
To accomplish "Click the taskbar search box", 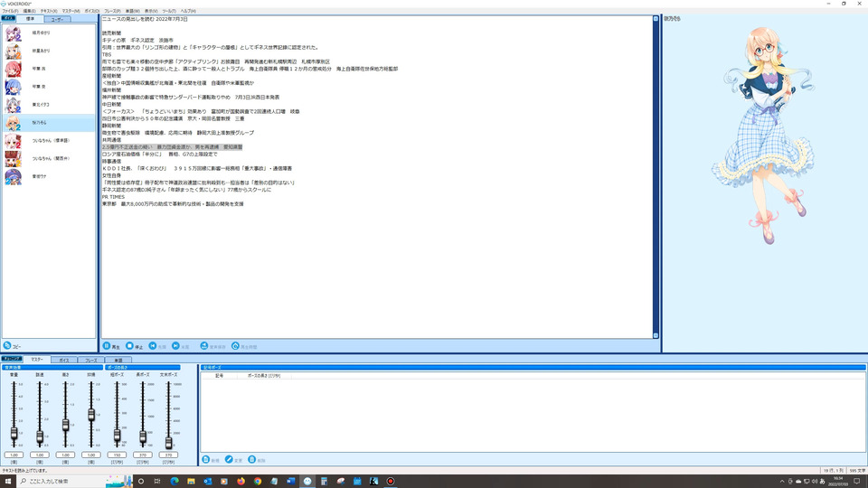I will [75, 482].
